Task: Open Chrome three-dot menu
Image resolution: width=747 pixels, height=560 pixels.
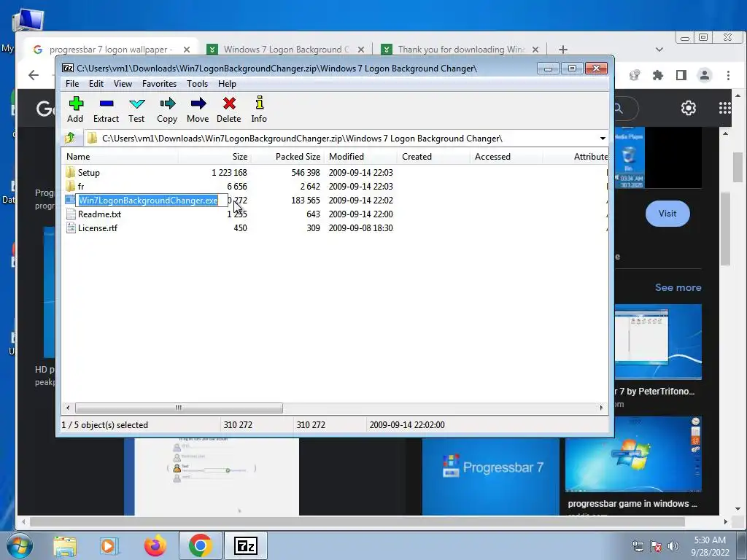Action: click(x=728, y=75)
